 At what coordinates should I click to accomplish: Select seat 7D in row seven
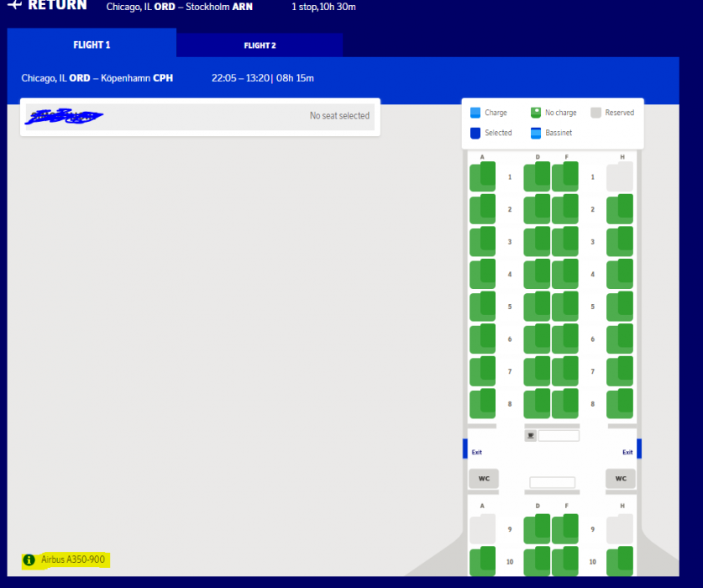(537, 371)
